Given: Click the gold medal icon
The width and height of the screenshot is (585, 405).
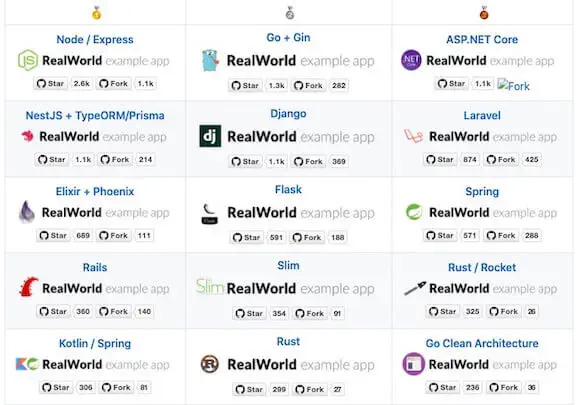Looking at the screenshot, I should 96,13.
